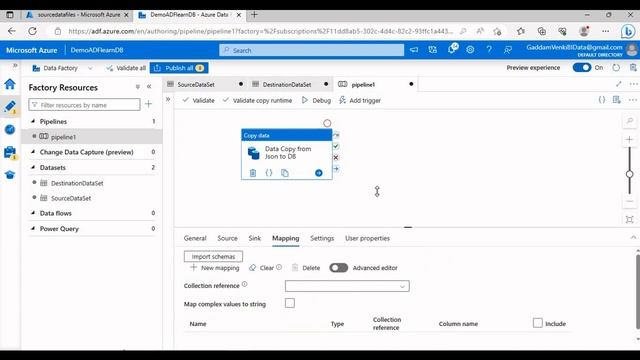Click the success checkmark output on activity

(x=336, y=146)
